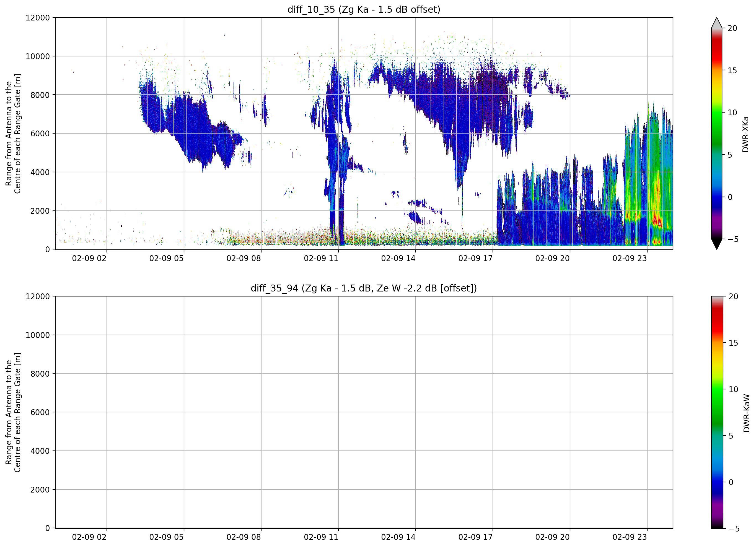The width and height of the screenshot is (756, 547).
Task: Click the 12000 y-tick of diff_35_94 plot
Action: click(38, 296)
